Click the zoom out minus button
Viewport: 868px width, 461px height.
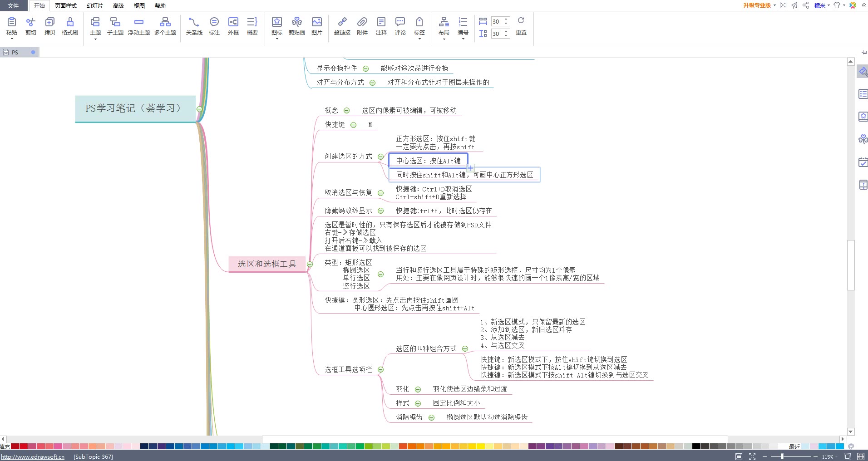pyautogui.click(x=765, y=456)
